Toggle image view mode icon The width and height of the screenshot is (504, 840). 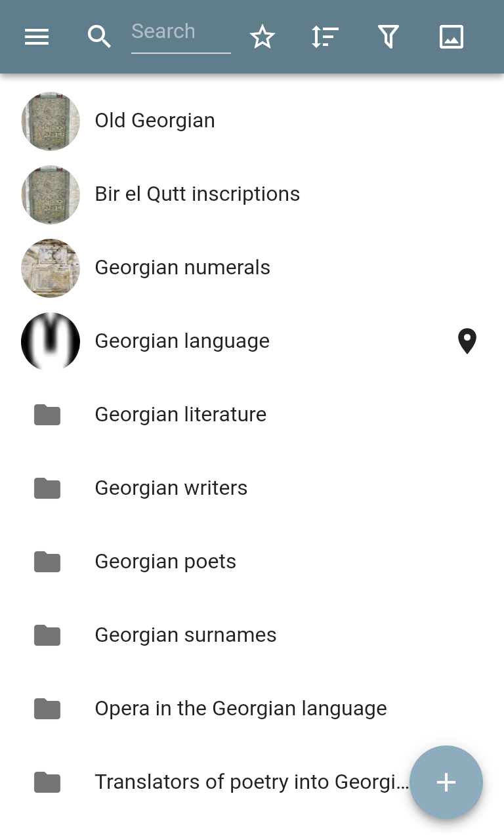click(x=451, y=37)
